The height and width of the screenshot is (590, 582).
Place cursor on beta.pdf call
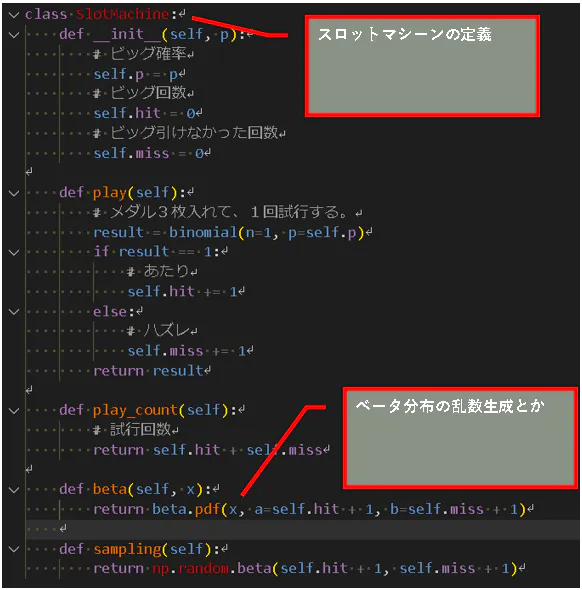pos(186,509)
